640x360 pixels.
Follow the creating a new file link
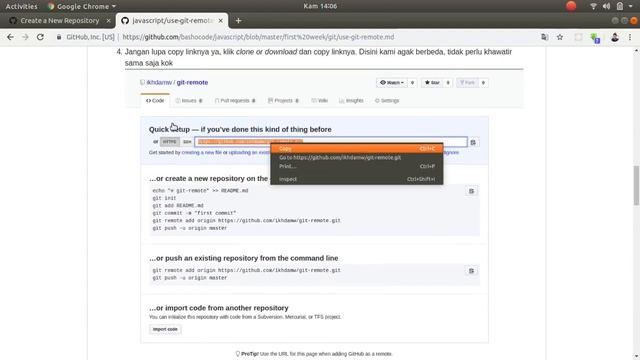(x=202, y=152)
